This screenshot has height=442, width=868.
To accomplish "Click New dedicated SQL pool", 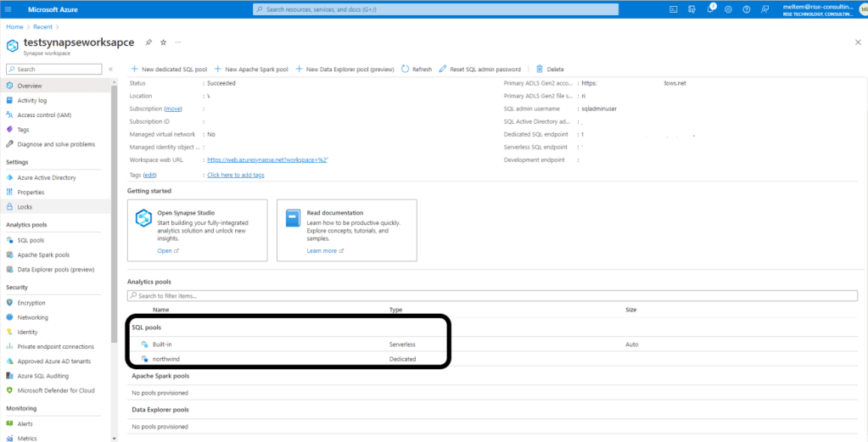I will coord(168,69).
